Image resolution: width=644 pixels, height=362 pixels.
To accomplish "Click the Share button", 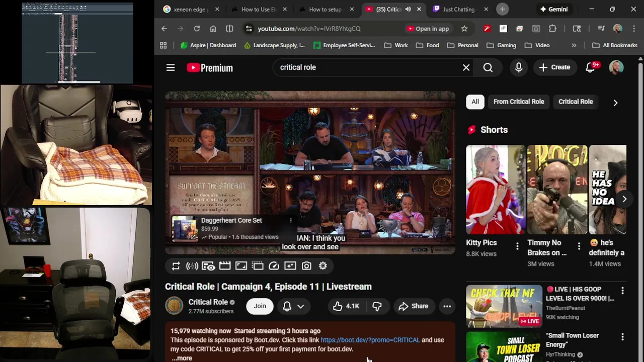I will (x=414, y=306).
